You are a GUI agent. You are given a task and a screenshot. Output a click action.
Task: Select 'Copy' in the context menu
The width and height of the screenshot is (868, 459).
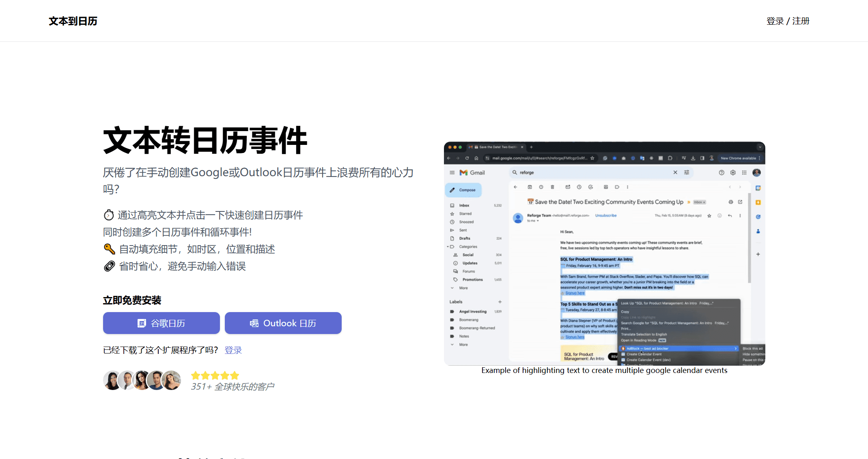(x=625, y=312)
